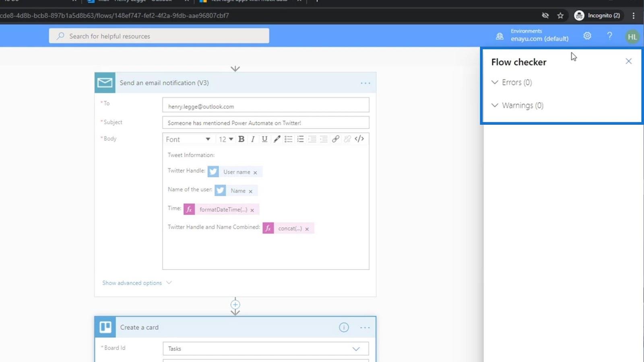The height and width of the screenshot is (362, 644).
Task: Bookmark this page with the star
Action: [x=560, y=15]
